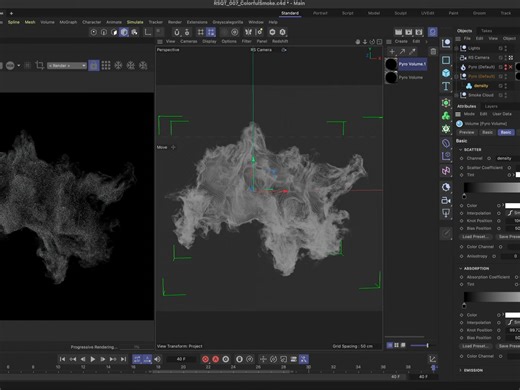Viewport: 520px width, 390px height.
Task: Expand the Smoke Cloud tree node
Action: click(456, 95)
